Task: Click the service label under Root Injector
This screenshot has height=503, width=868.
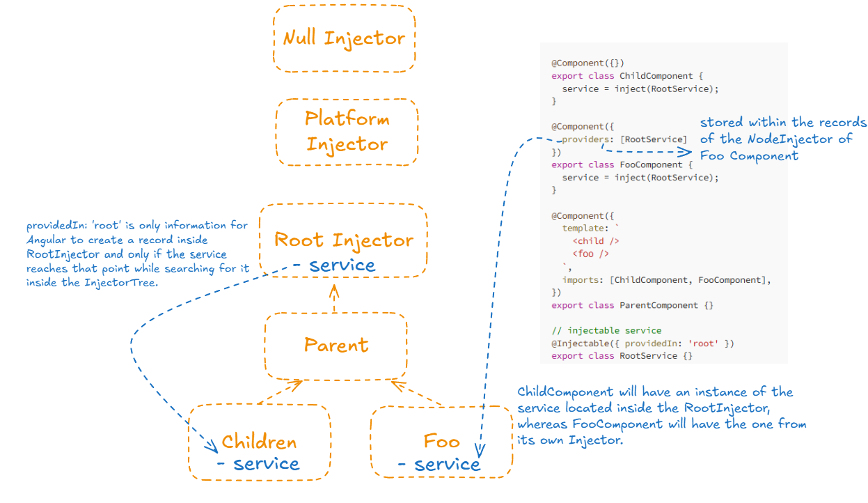Action: 335,265
